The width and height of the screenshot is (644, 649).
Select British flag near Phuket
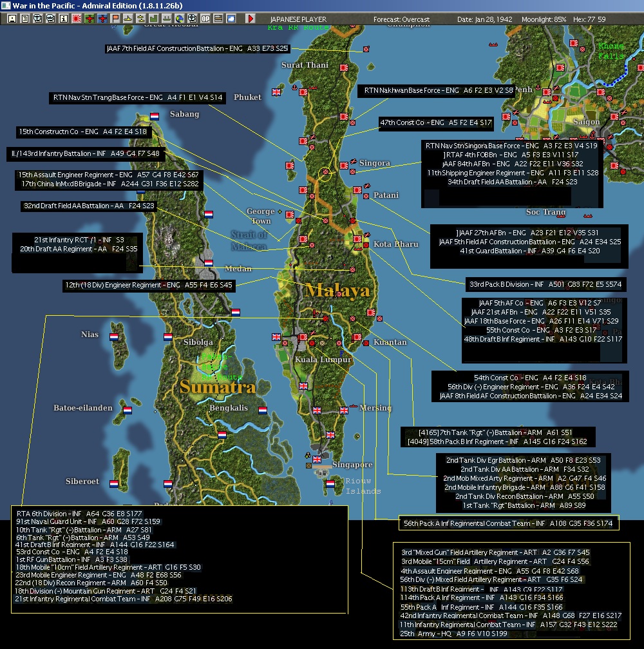point(276,92)
